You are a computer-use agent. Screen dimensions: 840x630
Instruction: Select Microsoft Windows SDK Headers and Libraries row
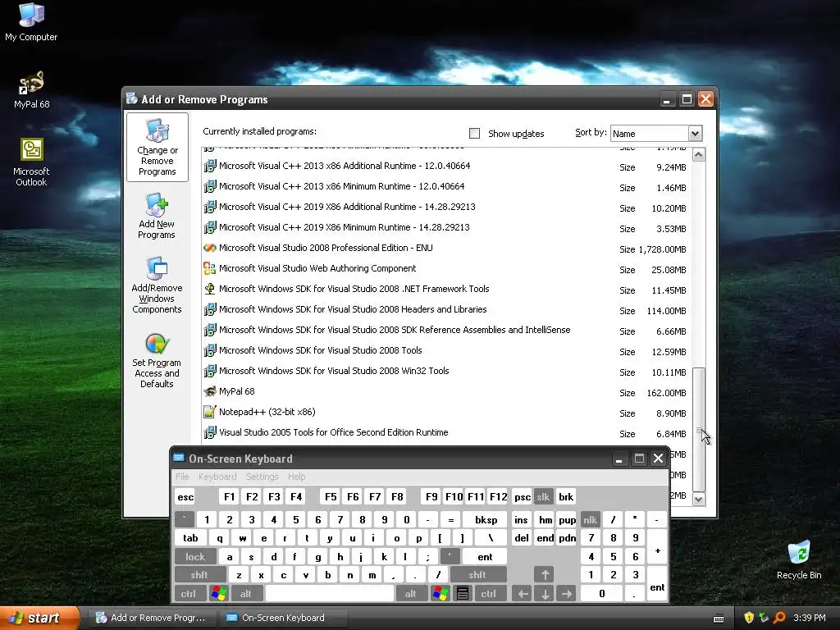[x=446, y=309]
